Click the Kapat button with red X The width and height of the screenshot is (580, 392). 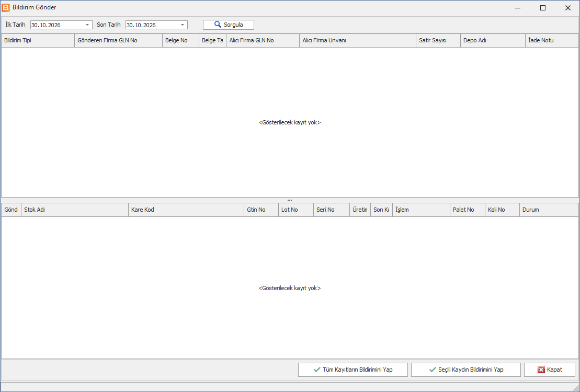coord(549,370)
